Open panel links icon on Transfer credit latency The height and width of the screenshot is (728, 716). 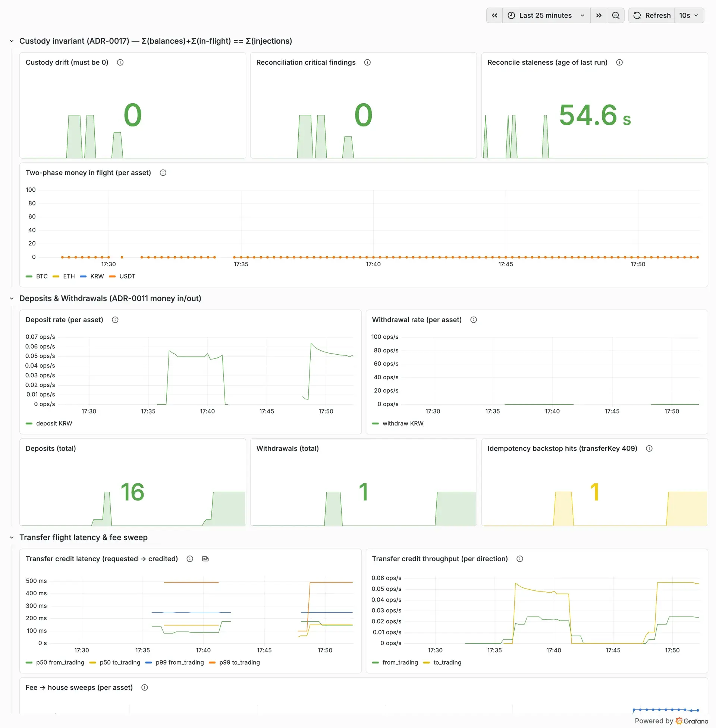pos(205,559)
